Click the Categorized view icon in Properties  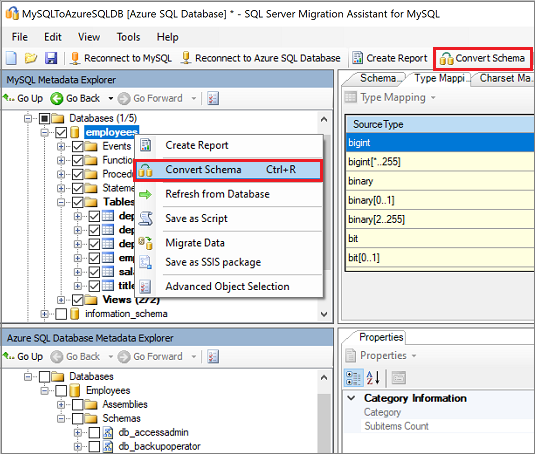click(353, 378)
